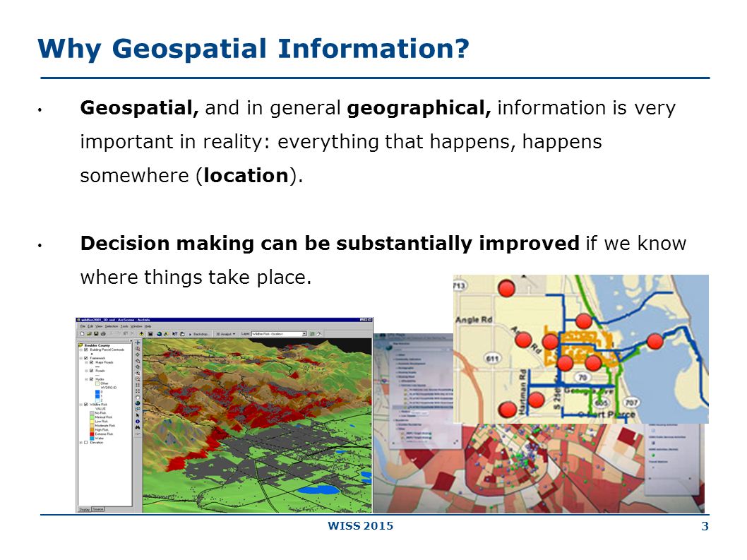Viewport: 747px width, 560px height.
Task: Collapse the Wildfire Risk layer node
Action: pos(80,405)
